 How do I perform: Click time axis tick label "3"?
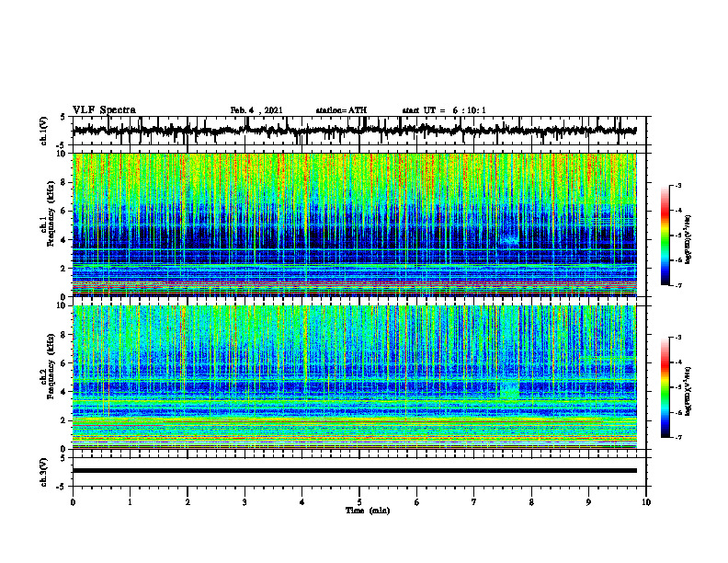coord(245,502)
